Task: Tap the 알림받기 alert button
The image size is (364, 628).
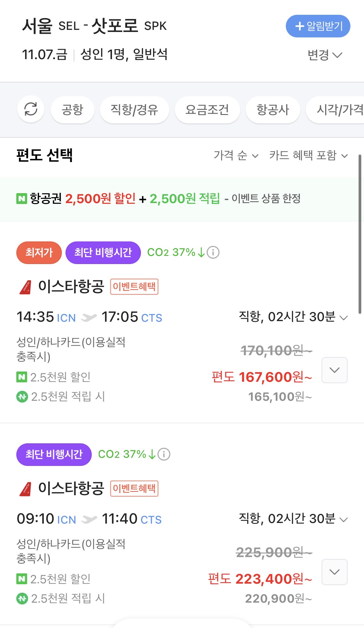Action: coord(318,26)
